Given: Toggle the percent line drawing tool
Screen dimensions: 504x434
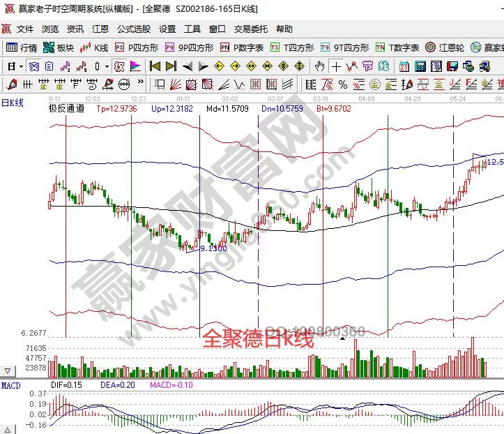Looking at the screenshot, I should [x=343, y=84].
